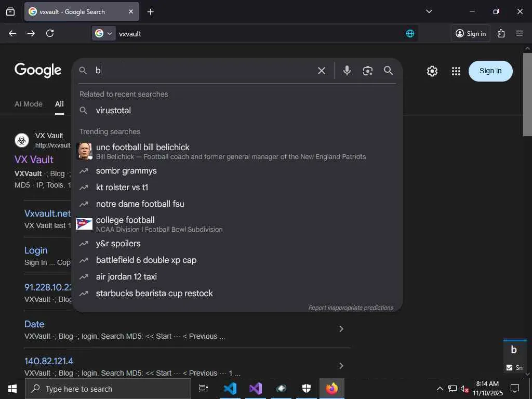This screenshot has height=399, width=532.
Task: Open the list all tabs chevron
Action: tap(429, 11)
